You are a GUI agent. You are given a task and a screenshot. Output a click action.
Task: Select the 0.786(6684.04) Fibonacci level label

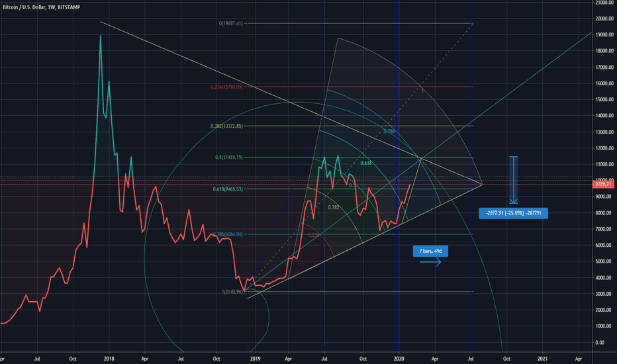(x=228, y=234)
